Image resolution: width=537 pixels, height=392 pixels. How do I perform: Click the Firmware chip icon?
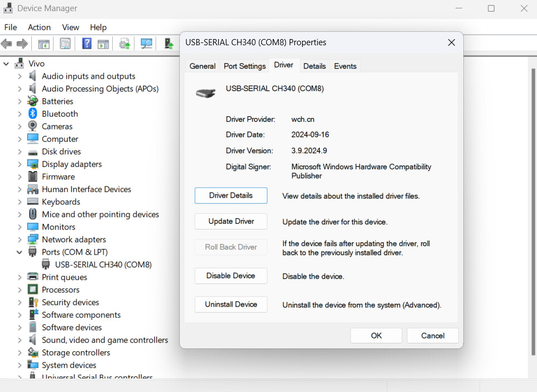click(x=32, y=176)
